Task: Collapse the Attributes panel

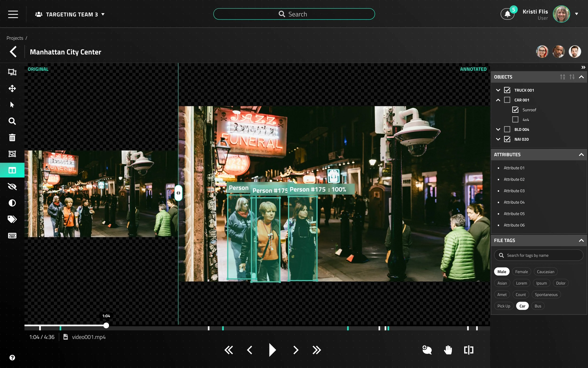Action: click(x=581, y=154)
